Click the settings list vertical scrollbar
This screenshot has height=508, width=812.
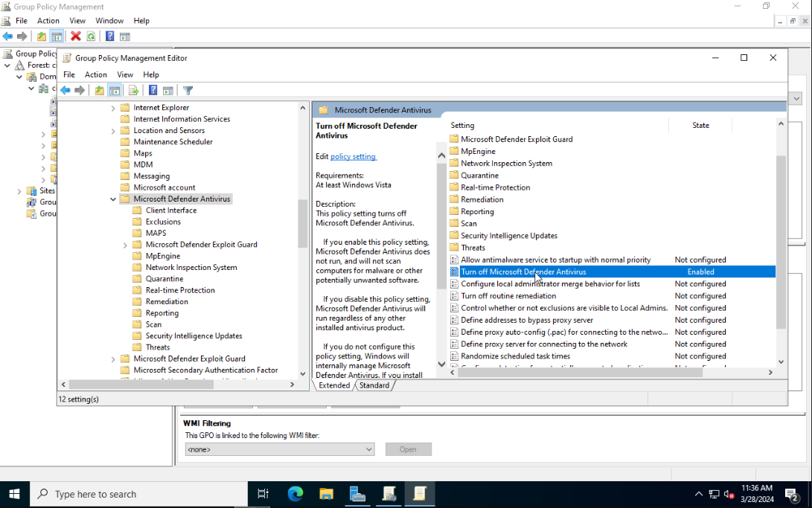tap(781, 242)
